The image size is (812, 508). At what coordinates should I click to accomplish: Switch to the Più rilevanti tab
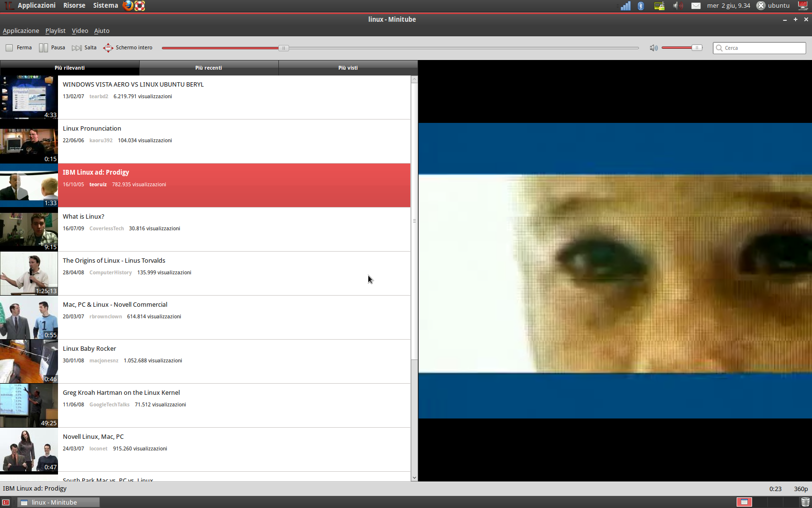point(70,68)
